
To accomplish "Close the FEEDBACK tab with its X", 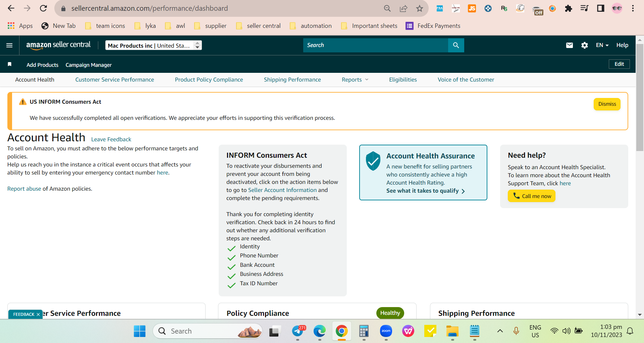I will (38, 314).
